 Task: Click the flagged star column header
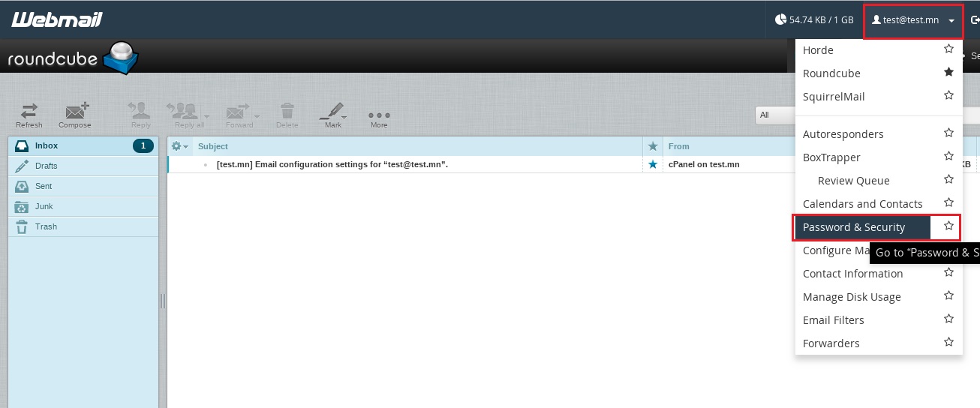653,146
